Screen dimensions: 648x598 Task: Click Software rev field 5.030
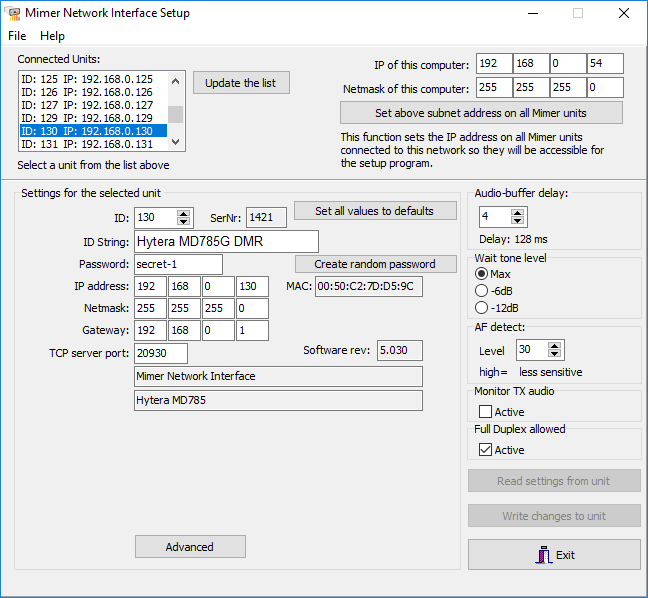[400, 350]
